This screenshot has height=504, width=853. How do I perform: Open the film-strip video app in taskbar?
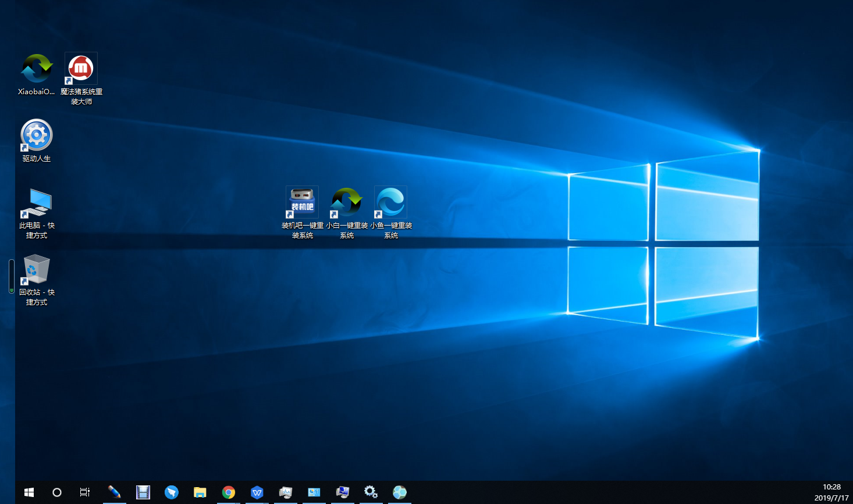[143, 492]
